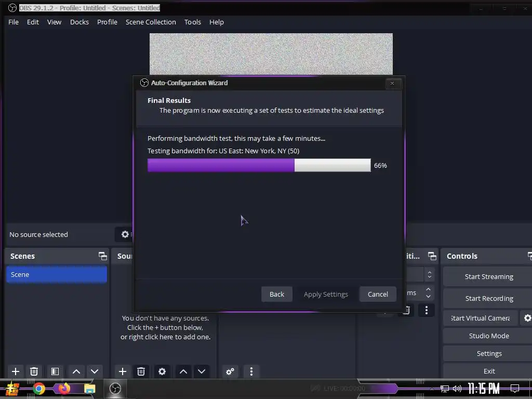The width and height of the screenshot is (532, 399).
Task: Open the Scene Collection menu
Action: [151, 22]
